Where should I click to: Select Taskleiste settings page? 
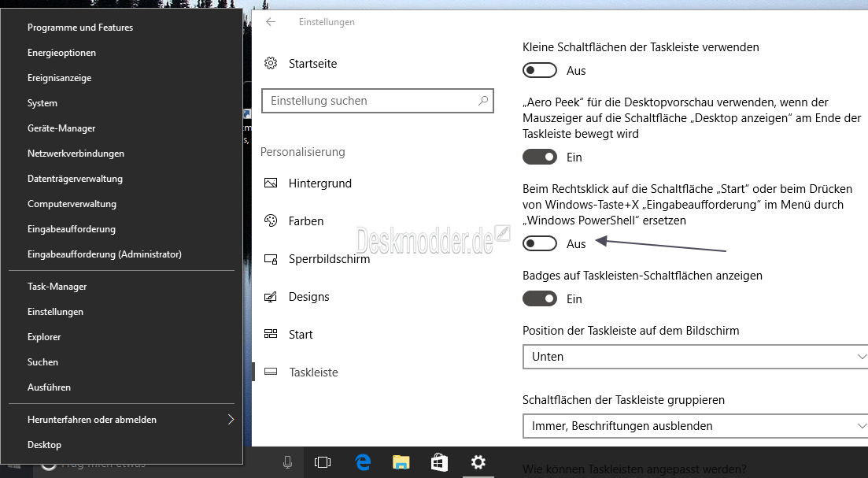tap(313, 372)
